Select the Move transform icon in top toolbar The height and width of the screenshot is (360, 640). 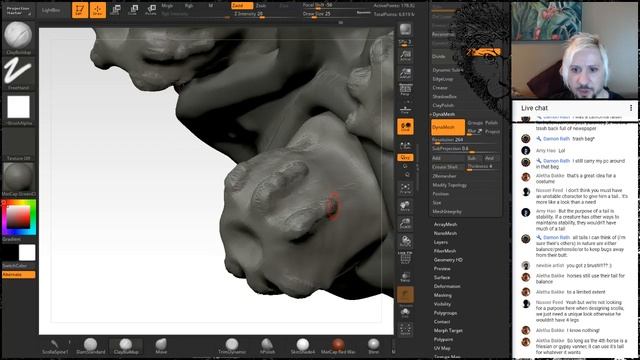(116, 10)
